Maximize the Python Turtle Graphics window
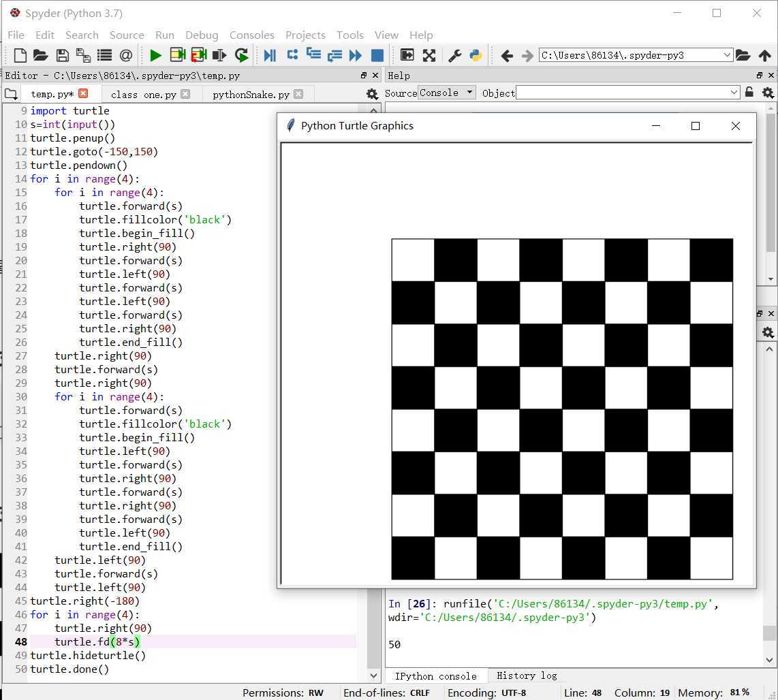The width and height of the screenshot is (778, 700). pyautogui.click(x=696, y=126)
